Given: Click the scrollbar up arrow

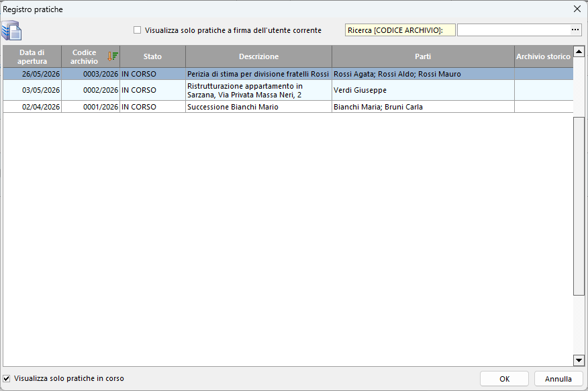Looking at the screenshot, I should coord(579,52).
